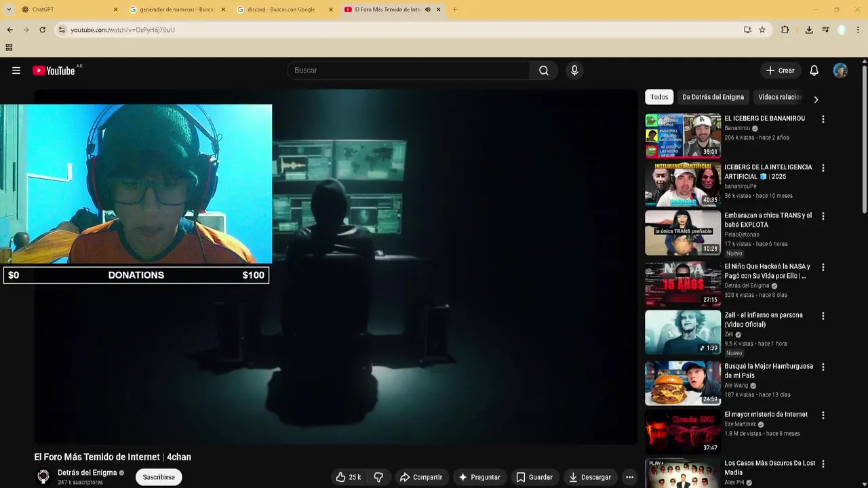
Task: Go forward in browser history
Action: click(x=26, y=30)
